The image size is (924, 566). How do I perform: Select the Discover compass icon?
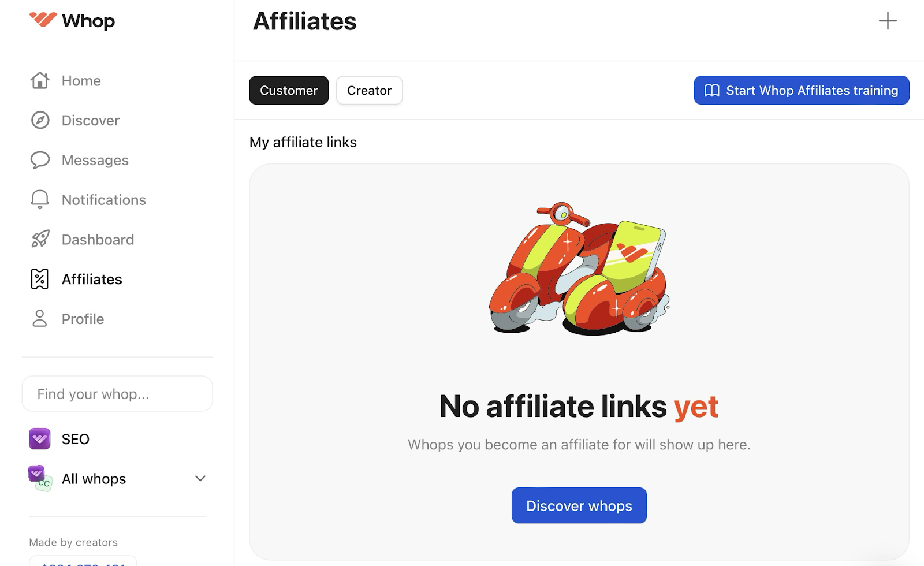coord(39,120)
